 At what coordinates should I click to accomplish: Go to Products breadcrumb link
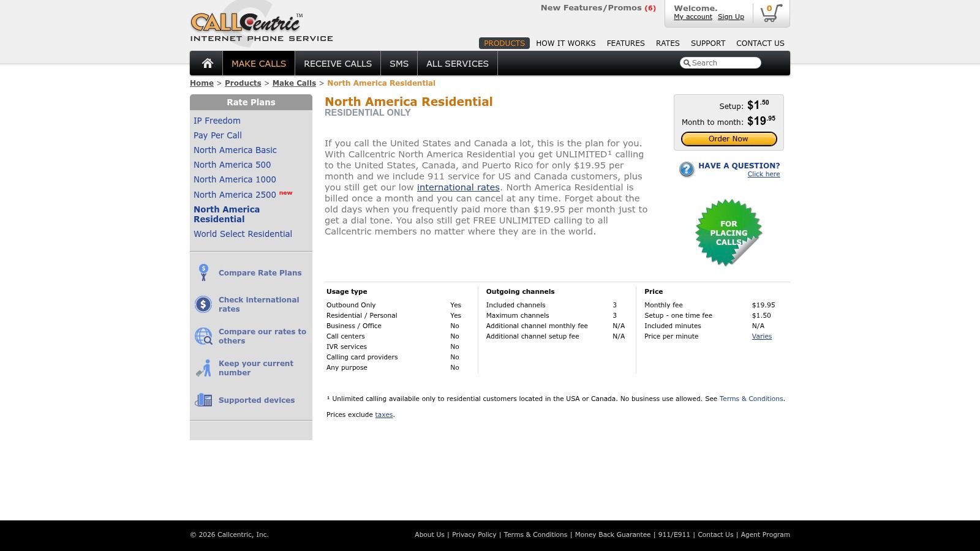click(243, 83)
